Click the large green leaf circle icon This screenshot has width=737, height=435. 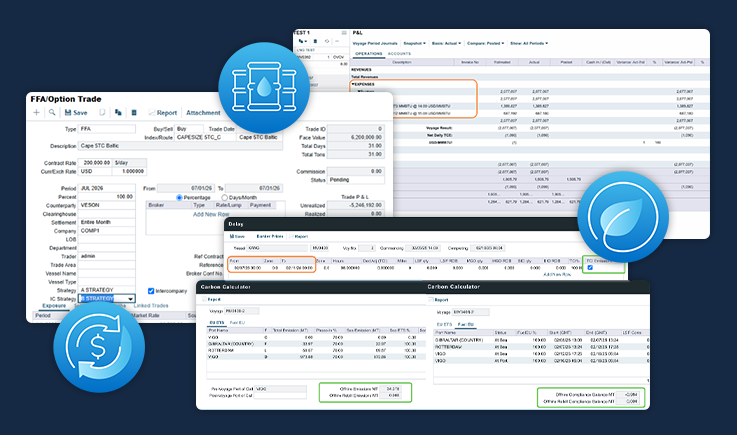click(x=623, y=217)
